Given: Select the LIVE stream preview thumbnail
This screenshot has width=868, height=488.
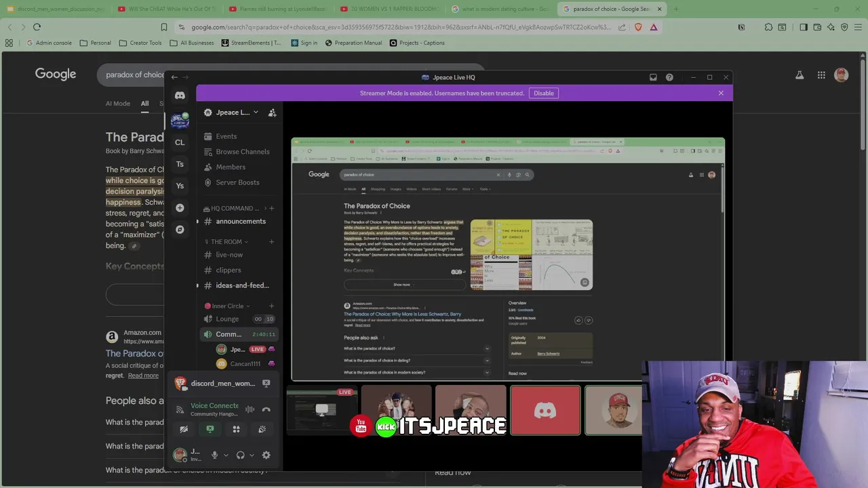Looking at the screenshot, I should tap(321, 410).
